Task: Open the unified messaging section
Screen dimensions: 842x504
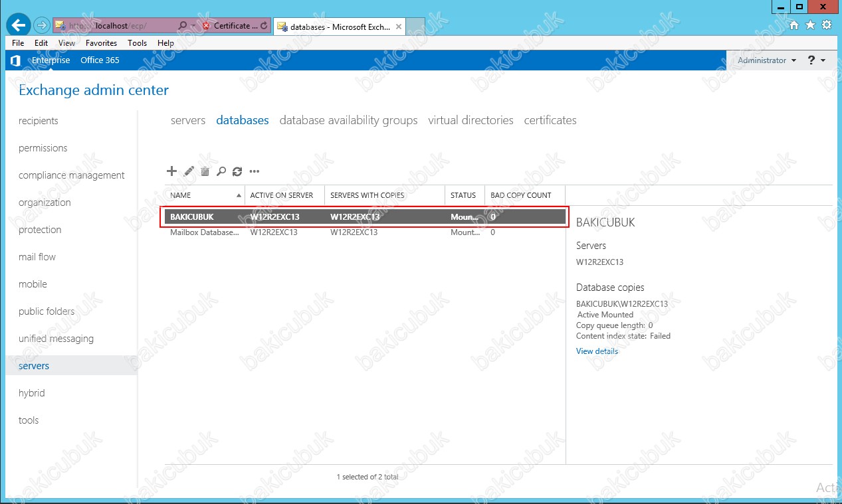Action: 56,339
